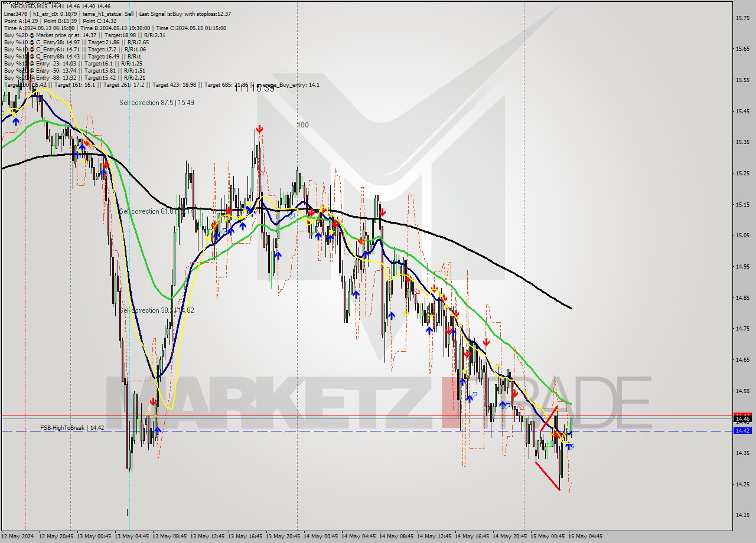756x543 pixels.
Task: Click the blue 14.42 price tag
Action: [x=742, y=430]
